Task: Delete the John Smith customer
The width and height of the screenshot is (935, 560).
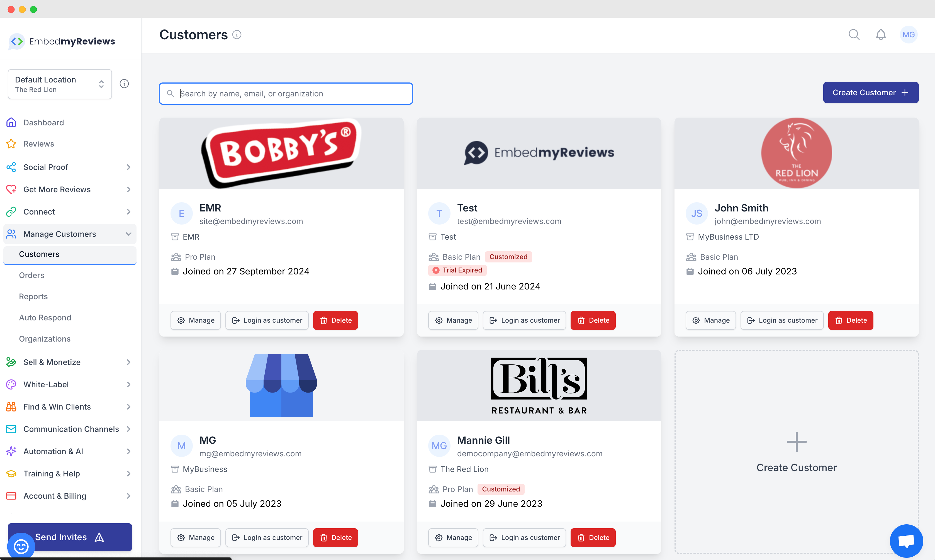Action: point(851,320)
